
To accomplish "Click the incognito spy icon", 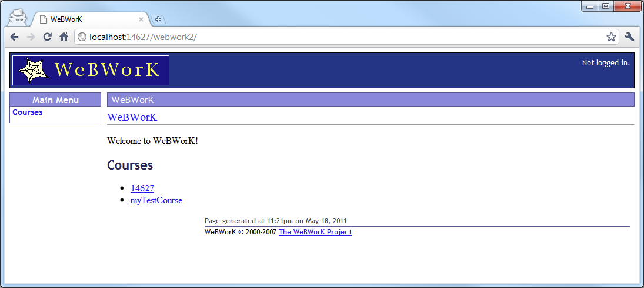I will pyautogui.click(x=18, y=17).
